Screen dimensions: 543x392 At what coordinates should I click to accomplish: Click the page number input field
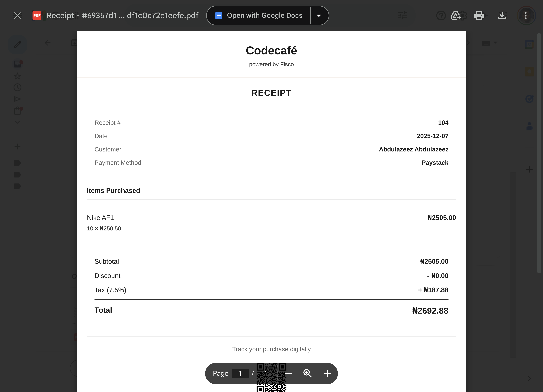click(x=240, y=373)
